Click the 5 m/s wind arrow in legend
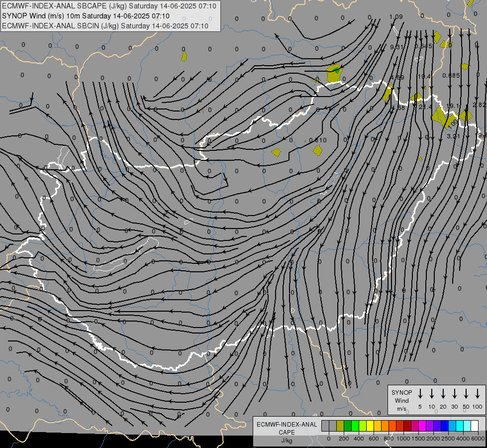Viewport: 487px width, 448px height. click(x=420, y=394)
